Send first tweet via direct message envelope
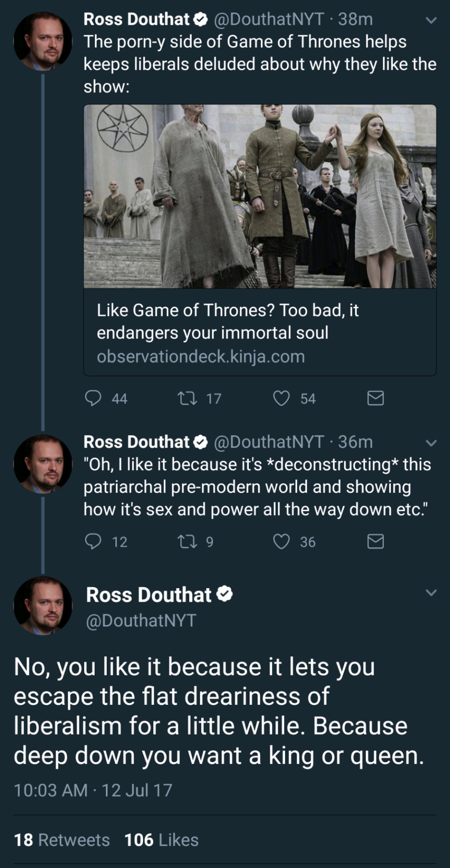 [375, 398]
